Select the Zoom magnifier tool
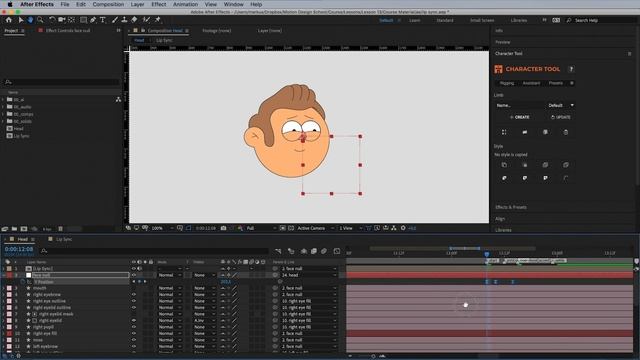 click(x=40, y=20)
